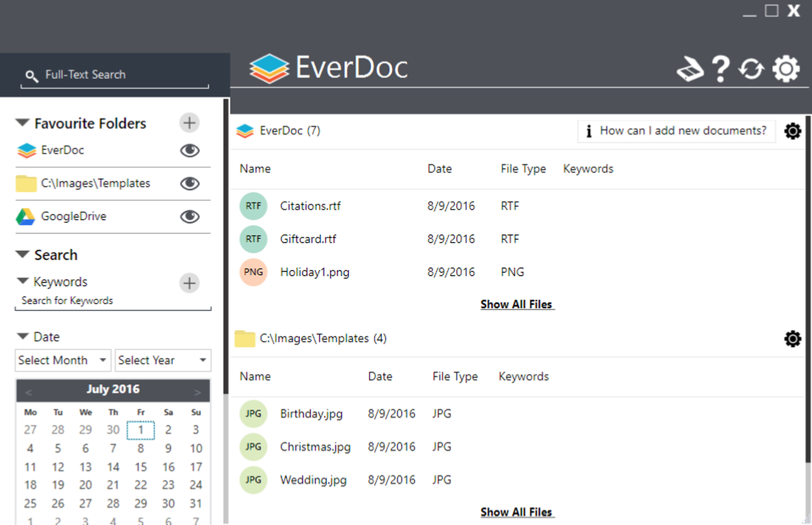This screenshot has height=525, width=812.
Task: Toggle visibility eye for the C:\Images\Templates folder
Action: tap(190, 184)
